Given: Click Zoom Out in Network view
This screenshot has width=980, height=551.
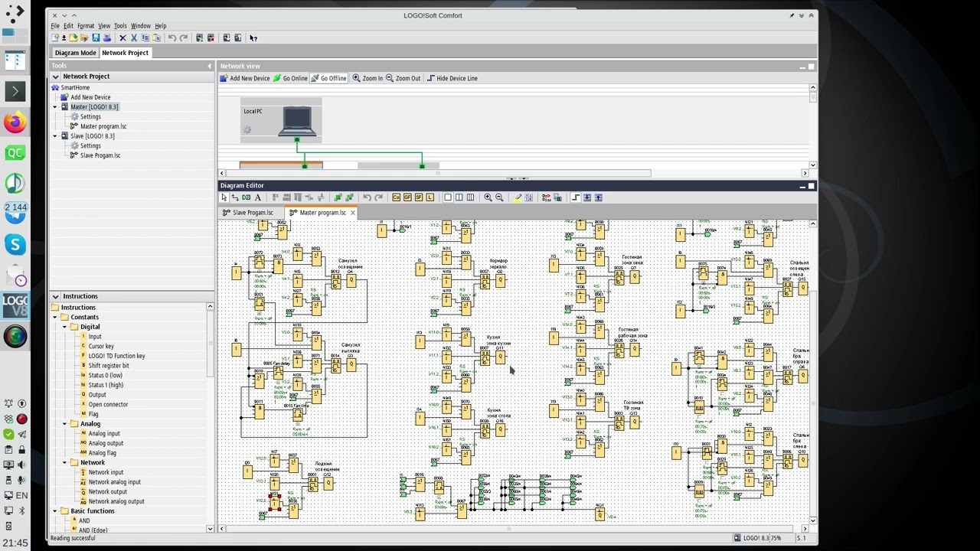Looking at the screenshot, I should [403, 78].
